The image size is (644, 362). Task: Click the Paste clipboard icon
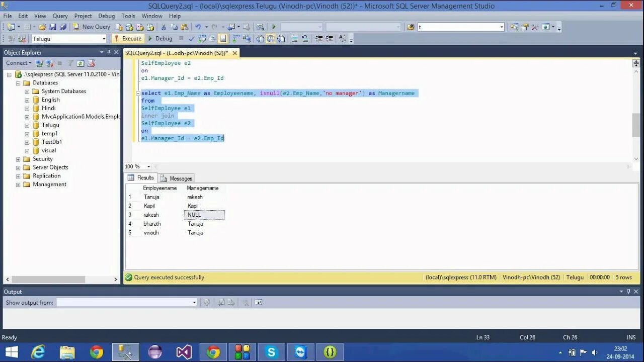click(185, 27)
